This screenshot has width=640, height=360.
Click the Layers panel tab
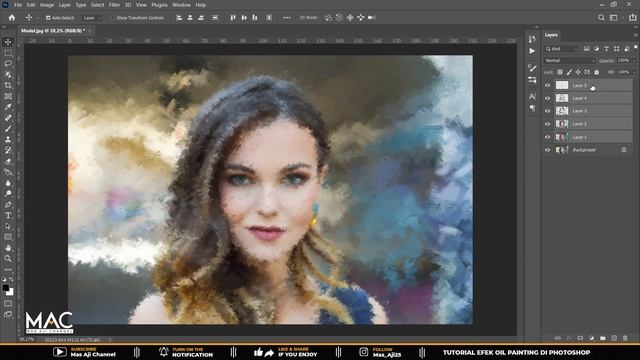point(551,35)
